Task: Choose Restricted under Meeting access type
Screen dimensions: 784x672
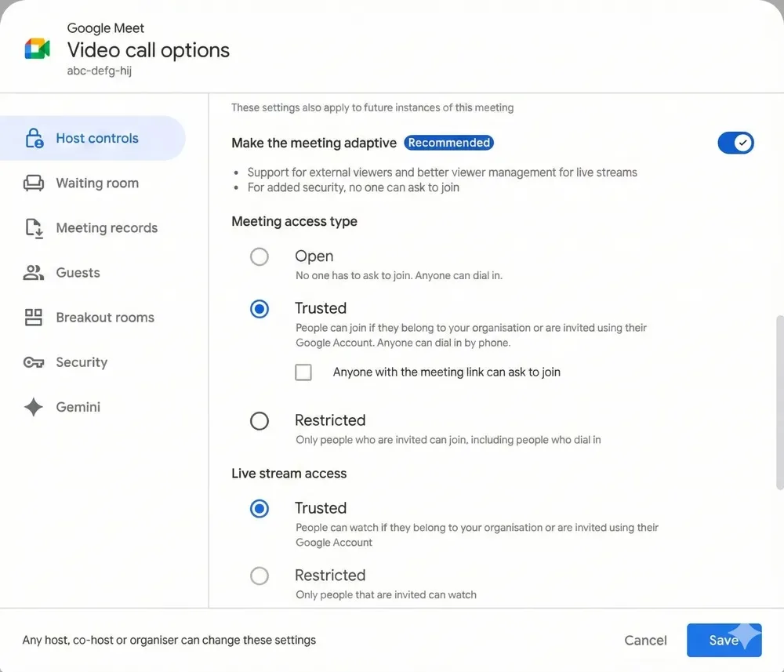Action: click(x=260, y=420)
